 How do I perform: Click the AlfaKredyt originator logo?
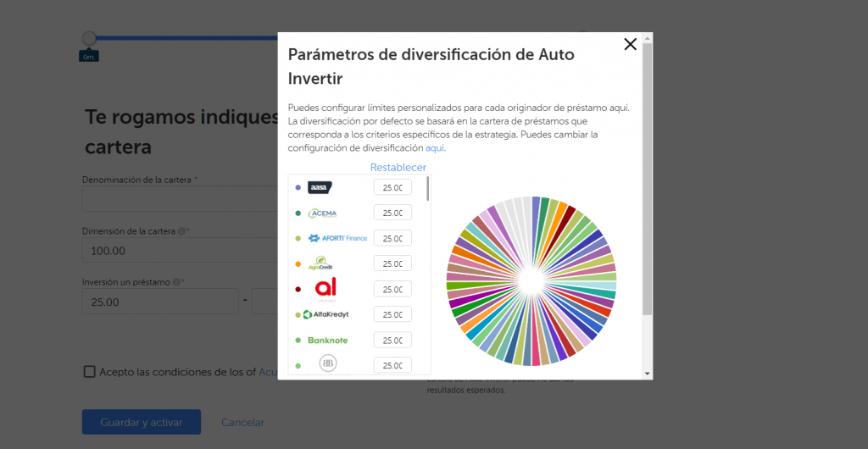(326, 314)
